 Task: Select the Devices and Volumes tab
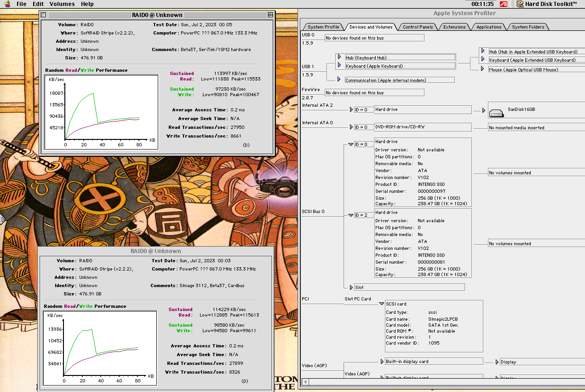(371, 27)
